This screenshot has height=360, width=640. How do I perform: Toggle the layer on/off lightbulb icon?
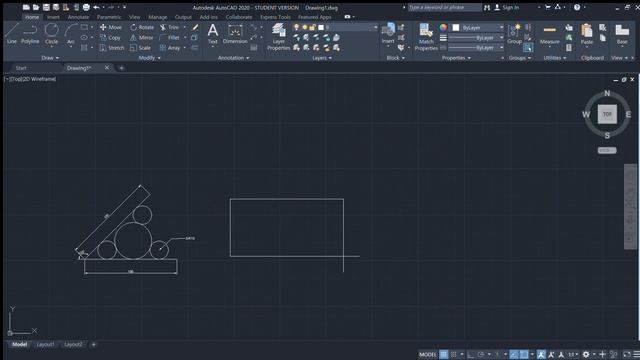point(296,27)
